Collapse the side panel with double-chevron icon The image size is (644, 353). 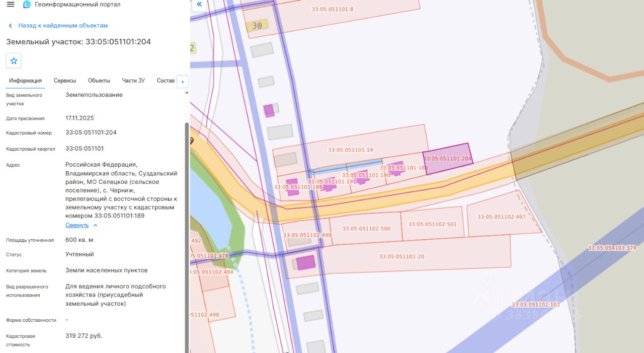(199, 5)
